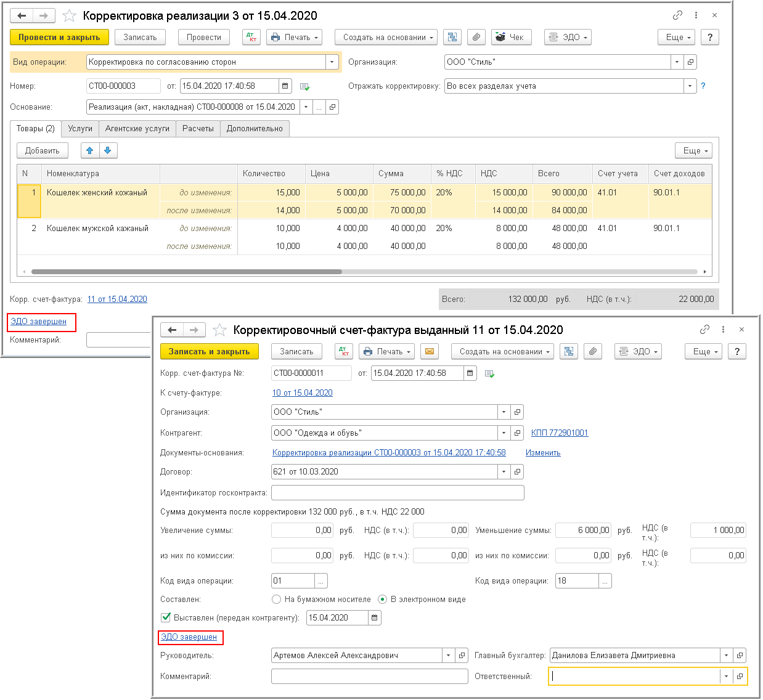Click the Чек receipt button
Viewport: 763px width, 700px height.
click(x=511, y=38)
